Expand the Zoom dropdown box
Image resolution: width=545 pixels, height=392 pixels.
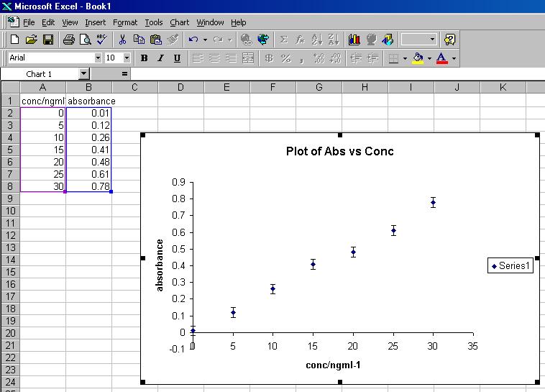[x=419, y=39]
